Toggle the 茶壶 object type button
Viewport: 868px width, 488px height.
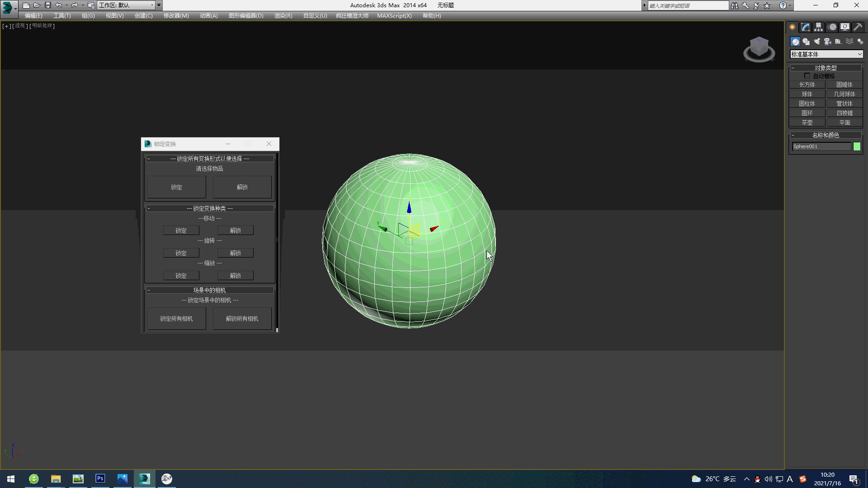(x=807, y=122)
